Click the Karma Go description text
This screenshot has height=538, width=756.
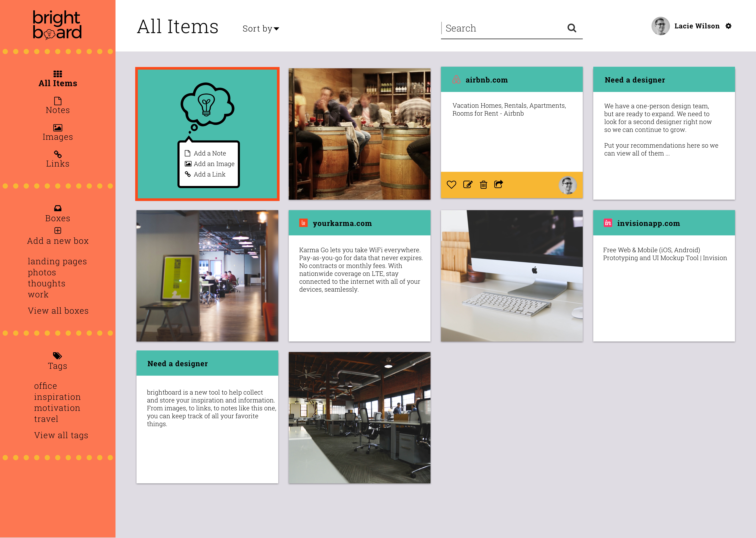pyautogui.click(x=361, y=270)
